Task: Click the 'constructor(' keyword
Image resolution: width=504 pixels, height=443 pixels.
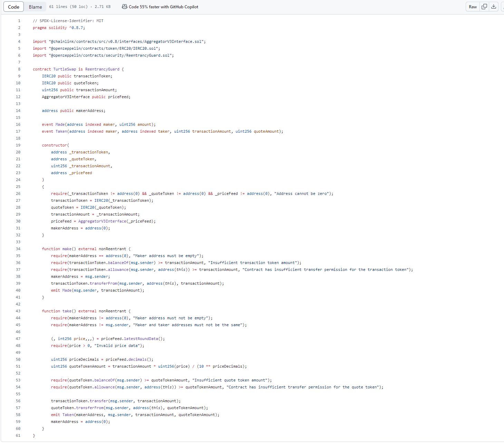Action: coord(55,145)
